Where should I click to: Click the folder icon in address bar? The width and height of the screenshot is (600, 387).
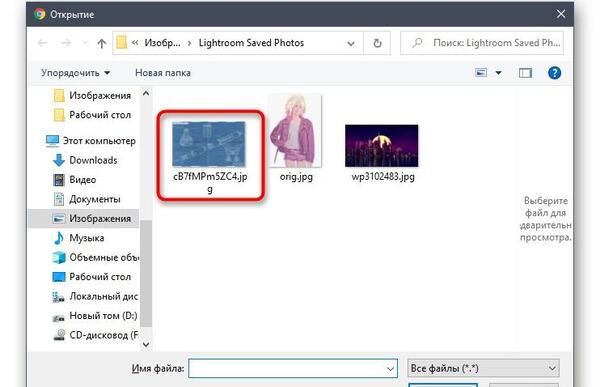(122, 42)
